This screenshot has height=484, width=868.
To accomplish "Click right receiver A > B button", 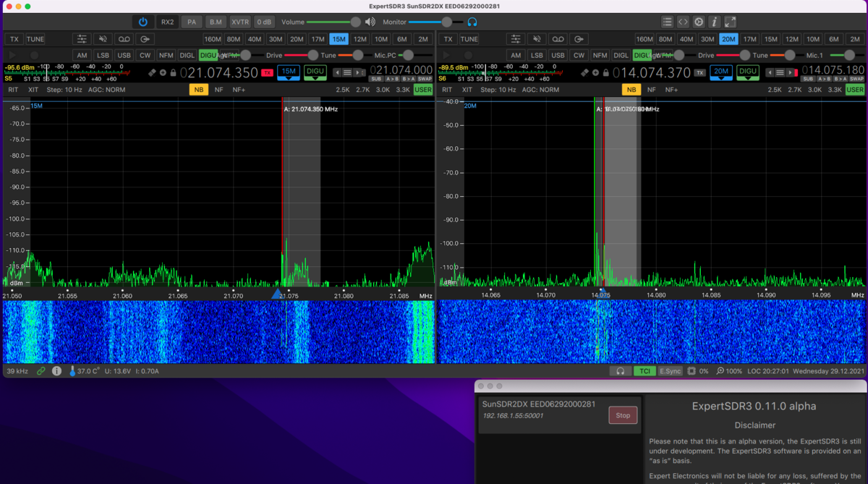I will coord(825,78).
